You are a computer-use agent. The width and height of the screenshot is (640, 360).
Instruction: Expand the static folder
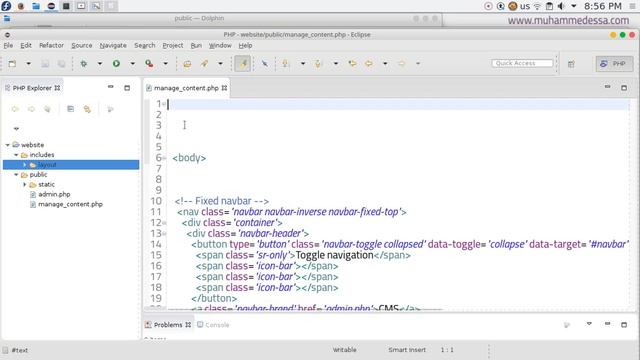coord(24,184)
